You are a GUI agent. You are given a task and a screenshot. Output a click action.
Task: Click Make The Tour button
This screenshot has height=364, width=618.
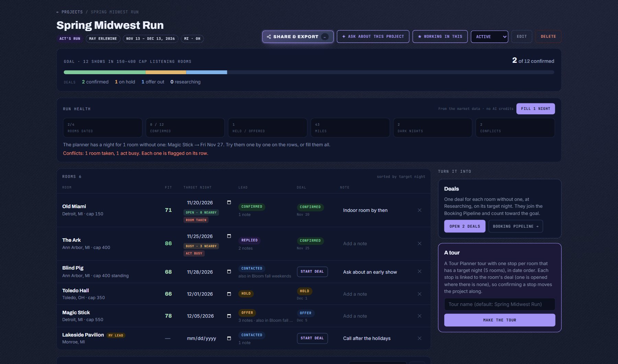pos(500,320)
